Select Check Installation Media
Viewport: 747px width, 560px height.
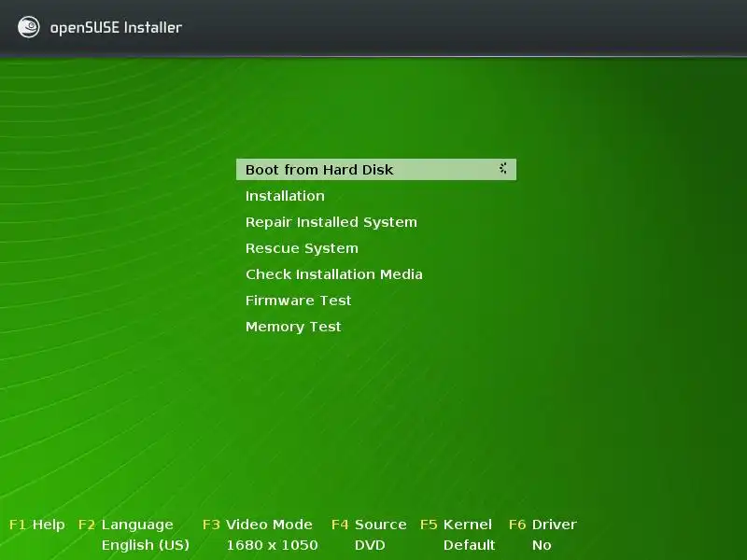334,274
